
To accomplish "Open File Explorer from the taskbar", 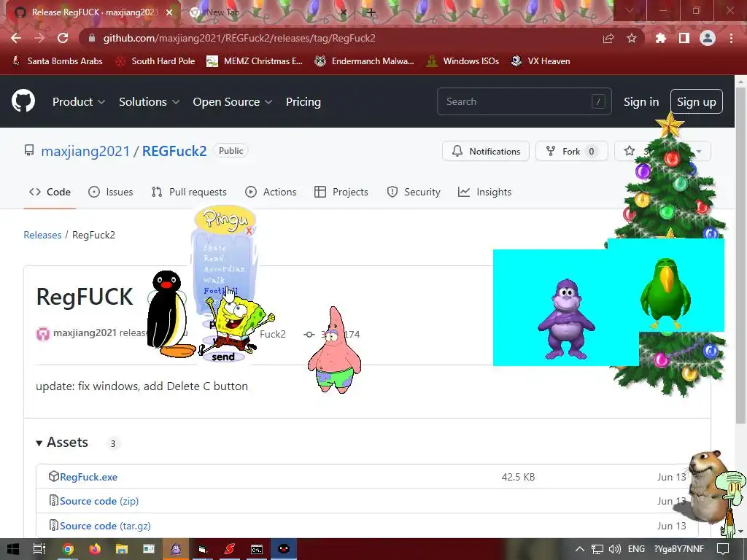I will point(122,549).
